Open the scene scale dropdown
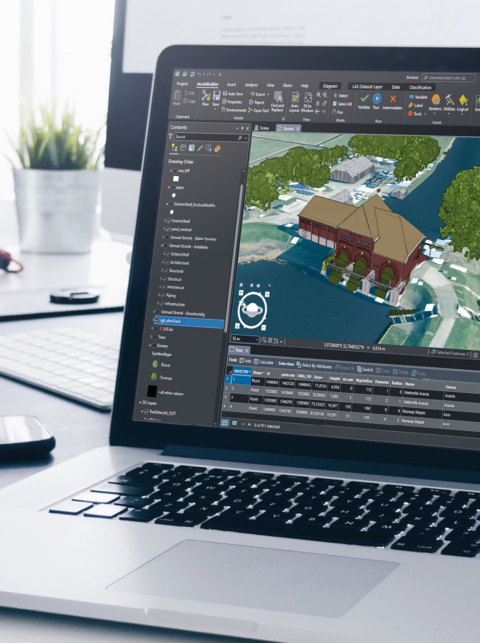The image size is (480, 643). tap(257, 340)
